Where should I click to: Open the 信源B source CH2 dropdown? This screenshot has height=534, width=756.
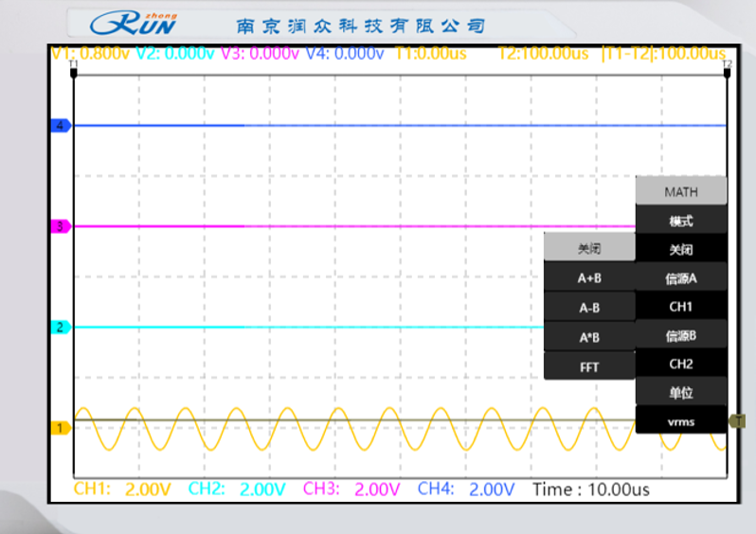pos(680,364)
